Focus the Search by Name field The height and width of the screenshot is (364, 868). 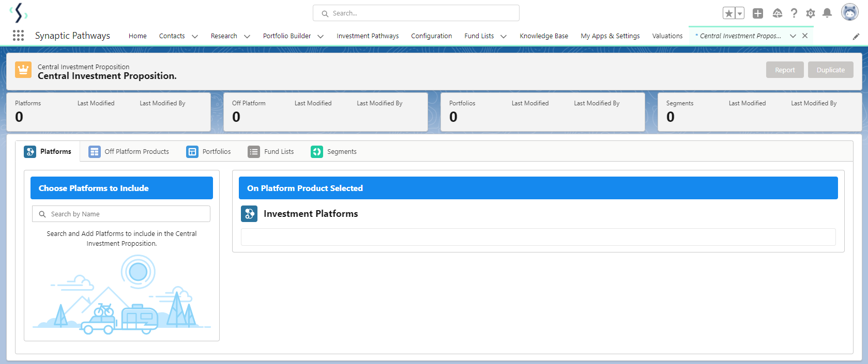pyautogui.click(x=121, y=214)
